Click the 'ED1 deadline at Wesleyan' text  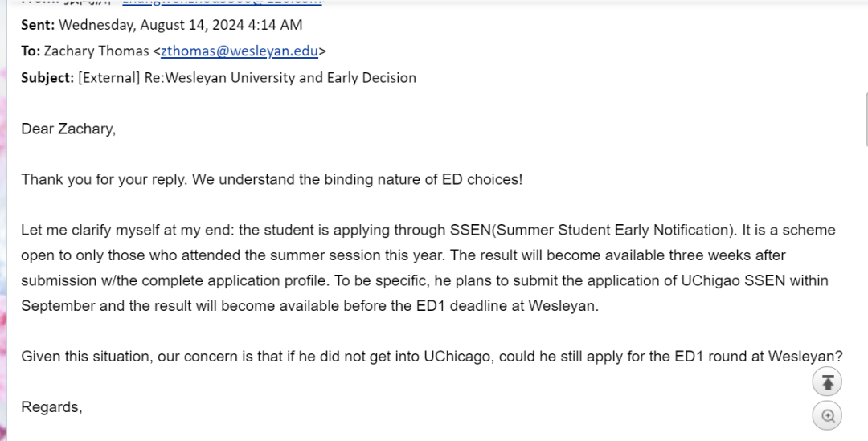(507, 306)
